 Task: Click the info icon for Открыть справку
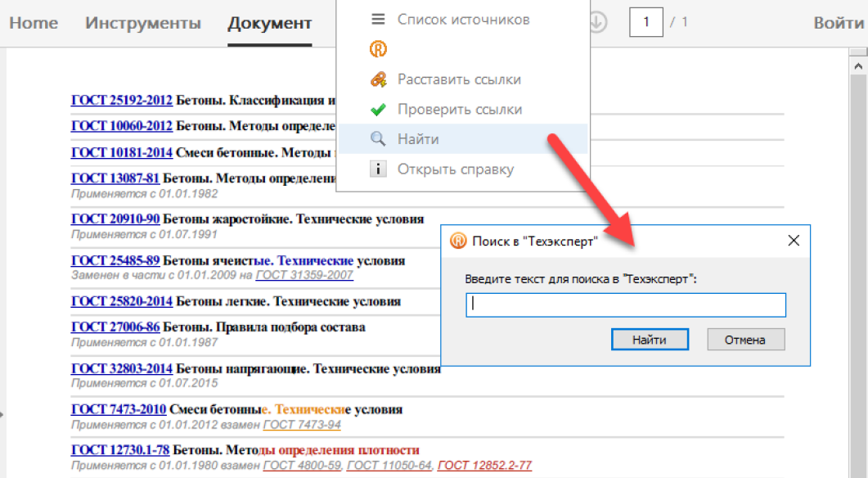click(x=378, y=169)
